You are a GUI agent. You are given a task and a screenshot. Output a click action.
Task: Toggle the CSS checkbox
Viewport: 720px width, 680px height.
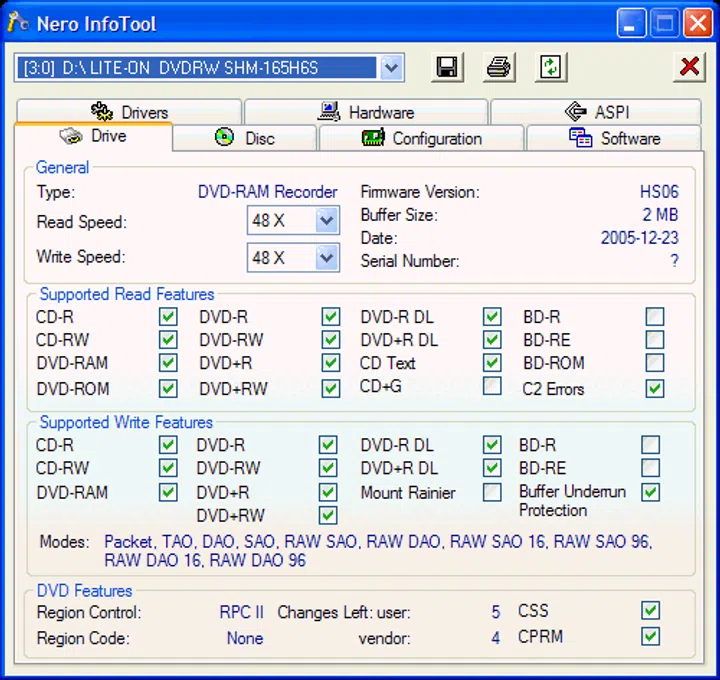tap(651, 611)
